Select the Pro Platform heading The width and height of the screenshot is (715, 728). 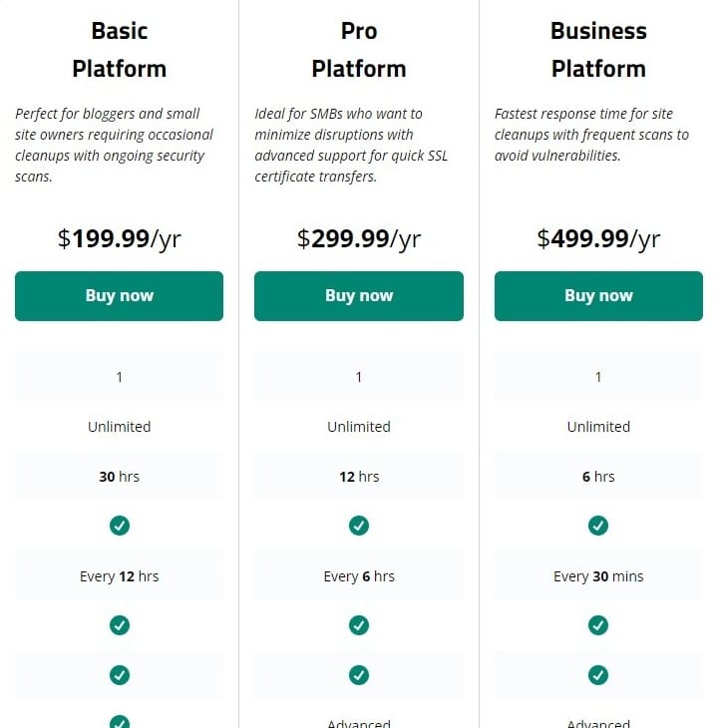click(x=359, y=50)
